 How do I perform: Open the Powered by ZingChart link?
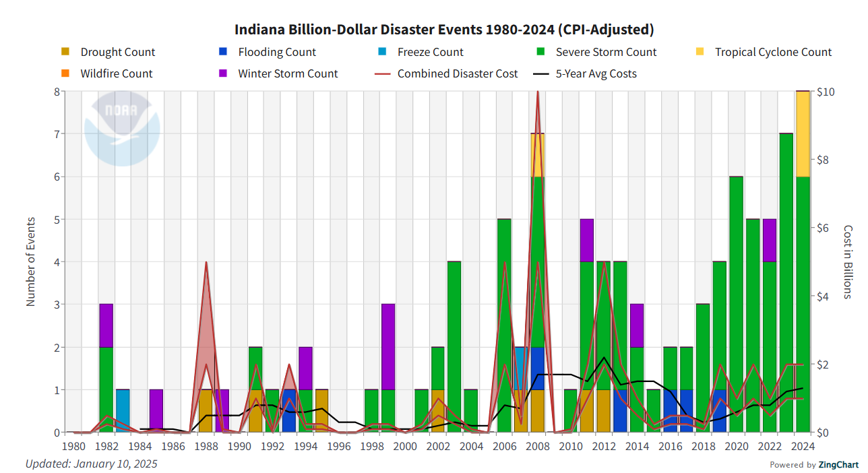coord(814,464)
